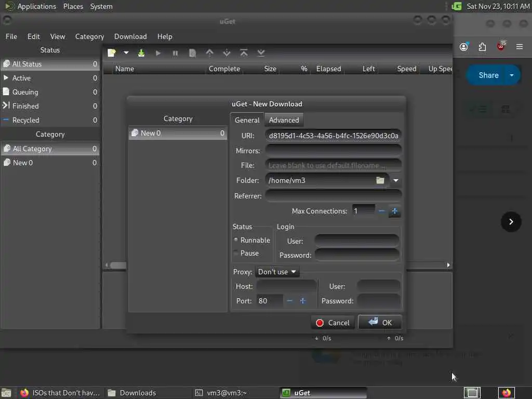532x399 pixels.
Task: Click uBlock Origin icon in Firefox toolbar
Action: tap(501, 46)
